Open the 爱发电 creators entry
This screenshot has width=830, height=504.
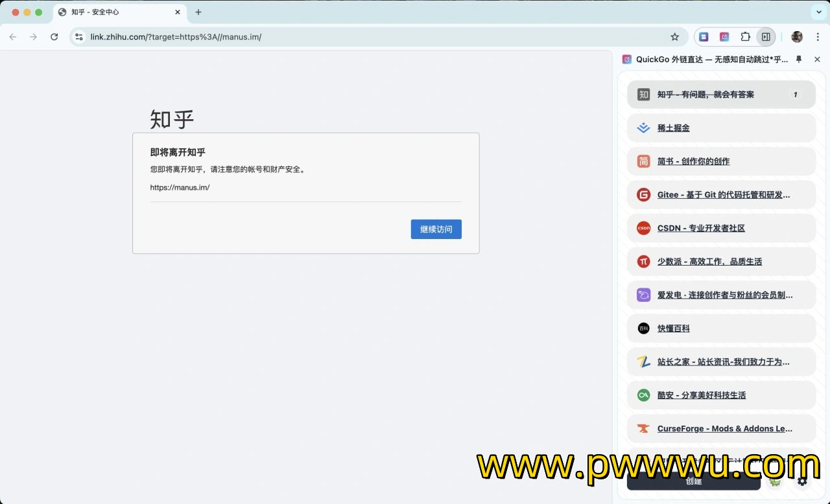click(721, 295)
